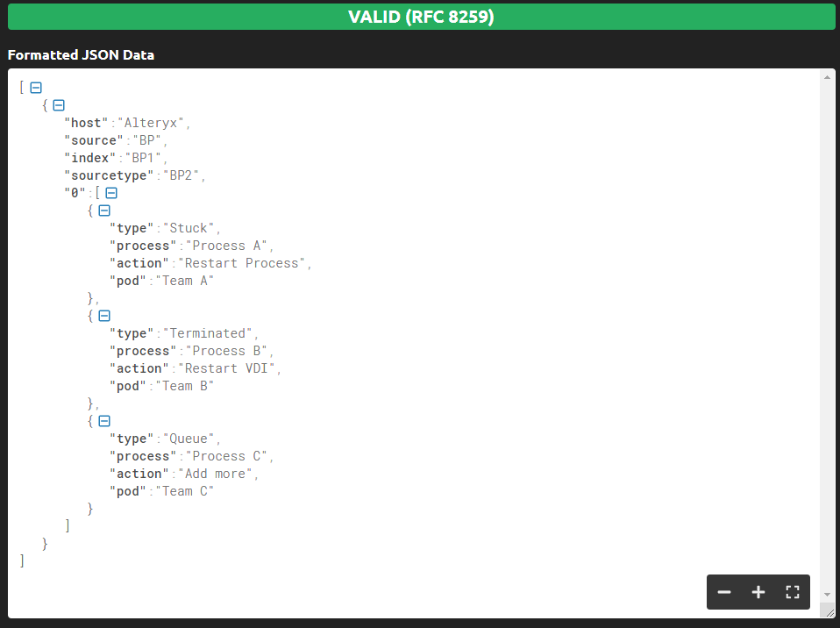Collapse the object with type Terminated
The image size is (840, 628).
point(103,316)
